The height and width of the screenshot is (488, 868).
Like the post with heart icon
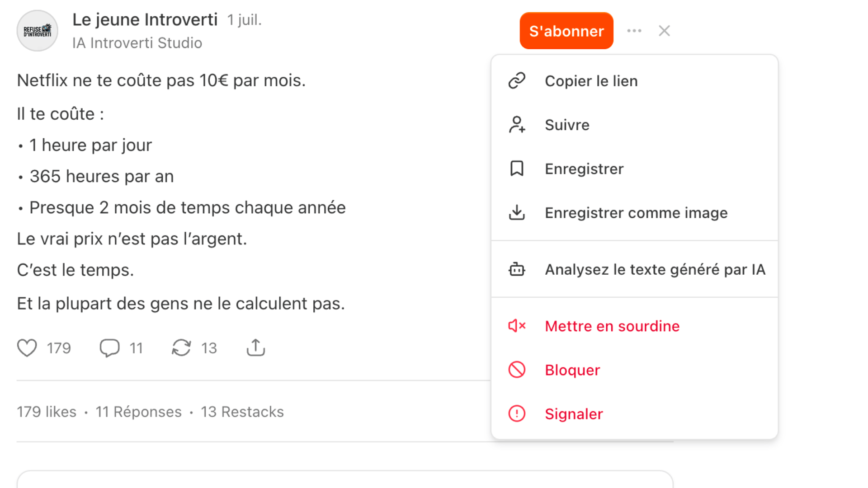coord(27,348)
